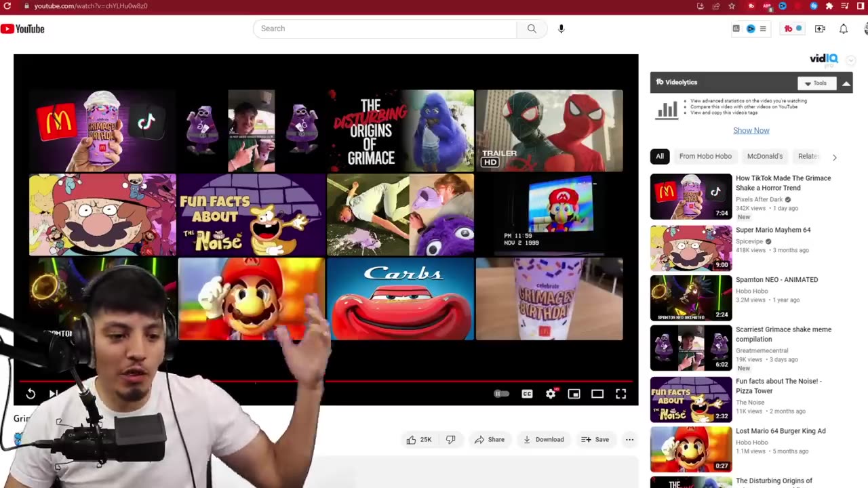868x488 pixels.
Task: Select the From Hobo Hobo chip
Action: coord(705,157)
